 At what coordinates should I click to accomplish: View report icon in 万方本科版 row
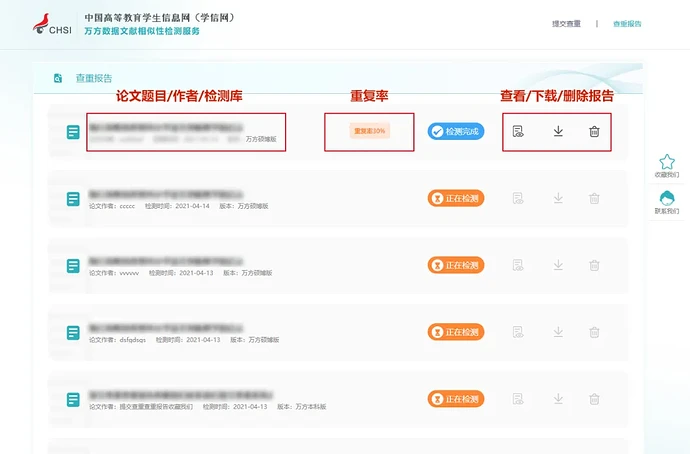[518, 399]
